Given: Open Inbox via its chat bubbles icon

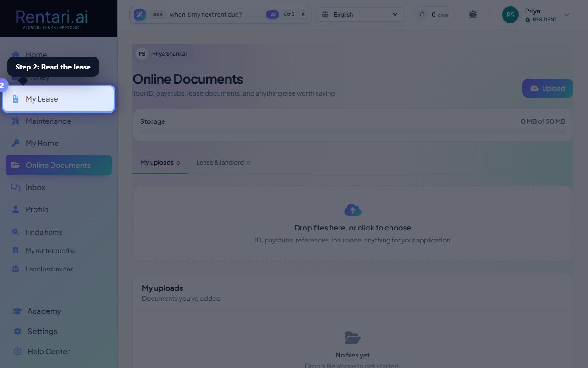Looking at the screenshot, I should pyautogui.click(x=16, y=187).
